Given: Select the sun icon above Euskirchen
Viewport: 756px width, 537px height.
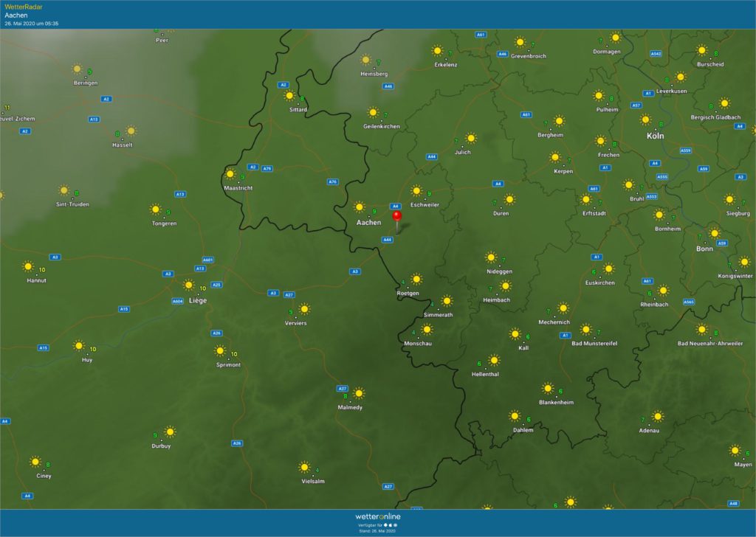Looking at the screenshot, I should coord(608,268).
